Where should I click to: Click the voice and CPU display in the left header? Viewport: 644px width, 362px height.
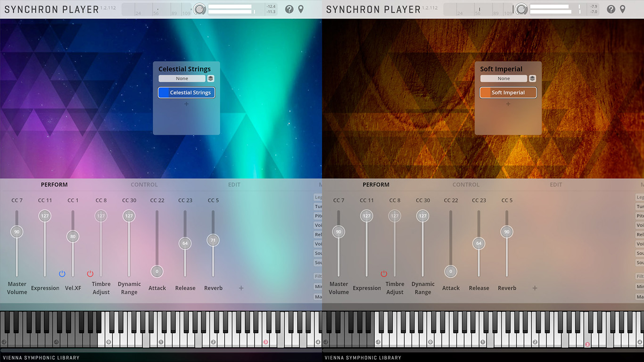click(157, 9)
